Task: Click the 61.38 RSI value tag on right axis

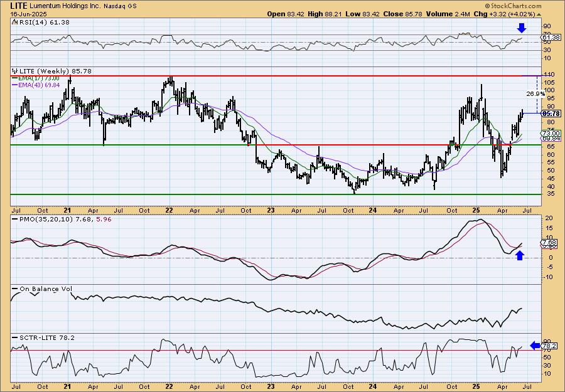Action: (x=551, y=38)
